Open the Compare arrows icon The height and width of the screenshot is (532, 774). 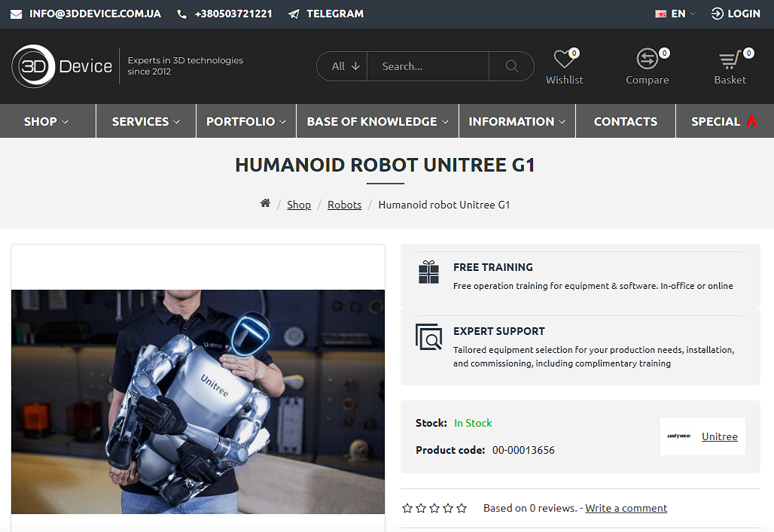[x=648, y=59]
